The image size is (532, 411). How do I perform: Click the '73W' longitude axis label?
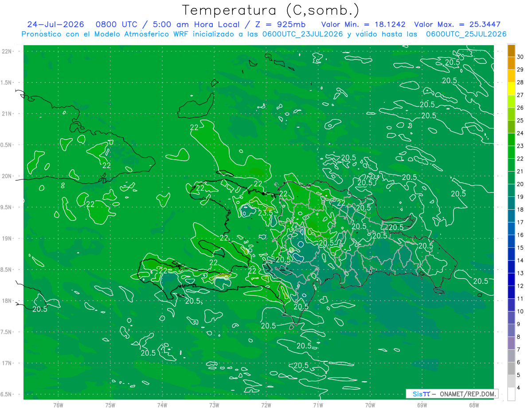[x=214, y=405]
